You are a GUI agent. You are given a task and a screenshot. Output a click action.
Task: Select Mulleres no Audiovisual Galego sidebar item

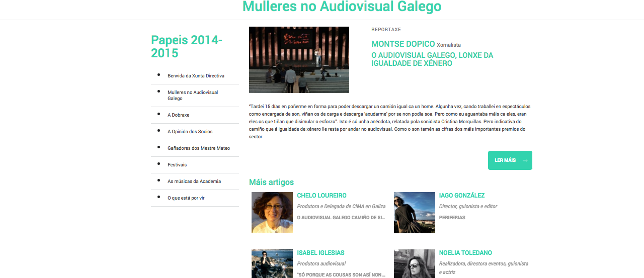click(193, 96)
